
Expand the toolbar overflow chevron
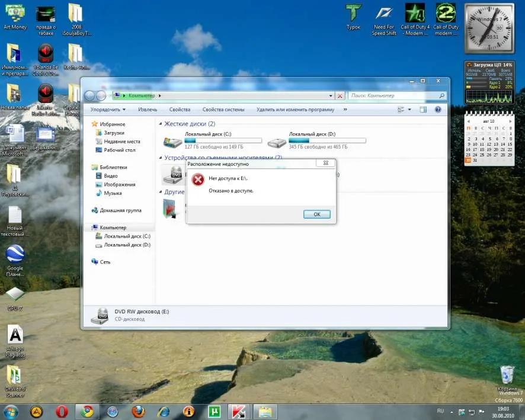(345, 110)
